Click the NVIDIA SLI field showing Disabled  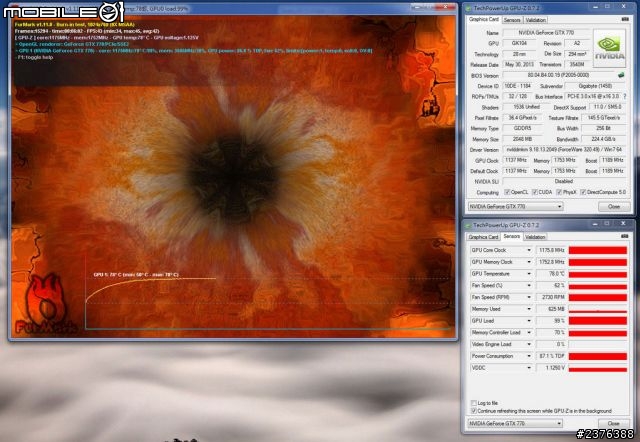(564, 181)
